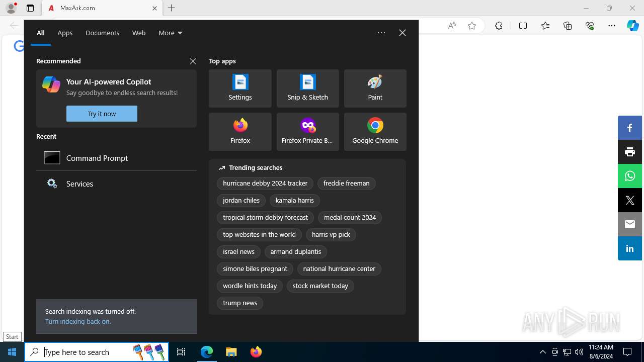Select tropical storm debby forecast chip
Screen dimensions: 644x362
point(265,218)
